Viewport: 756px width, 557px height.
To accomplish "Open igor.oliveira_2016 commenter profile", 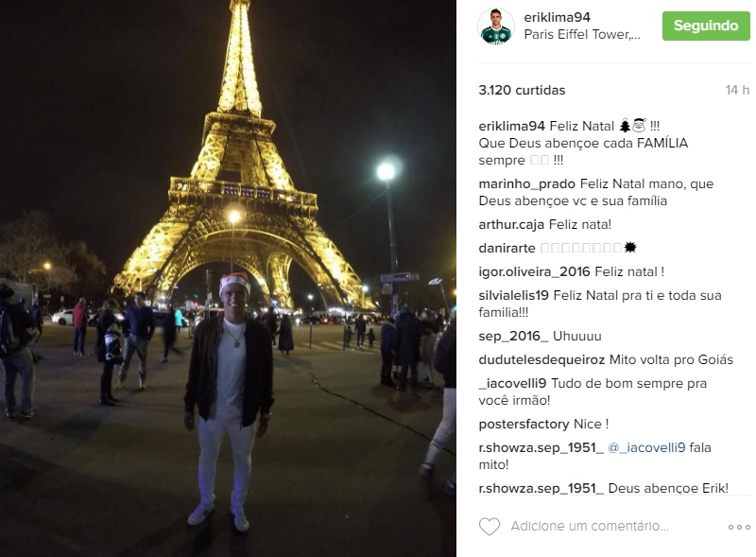I will (x=534, y=271).
